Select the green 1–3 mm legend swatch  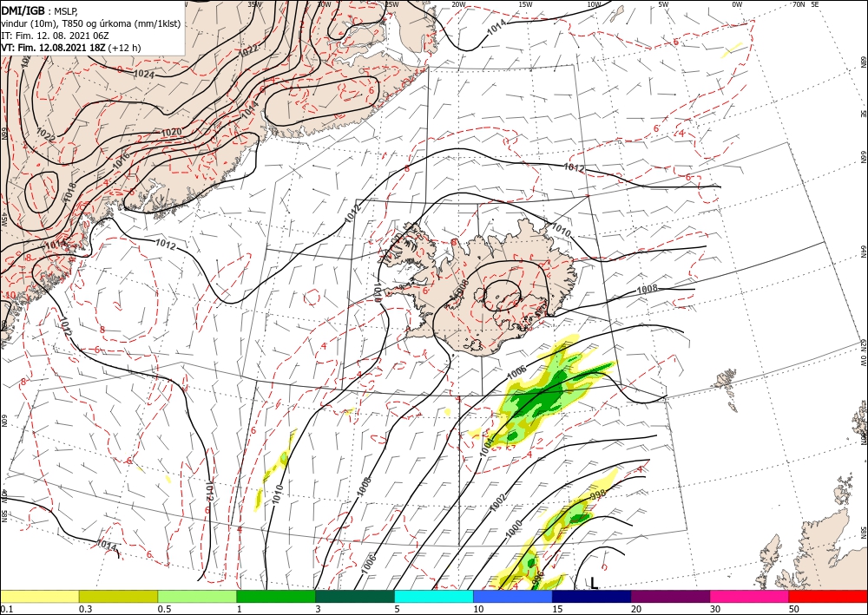(x=276, y=596)
